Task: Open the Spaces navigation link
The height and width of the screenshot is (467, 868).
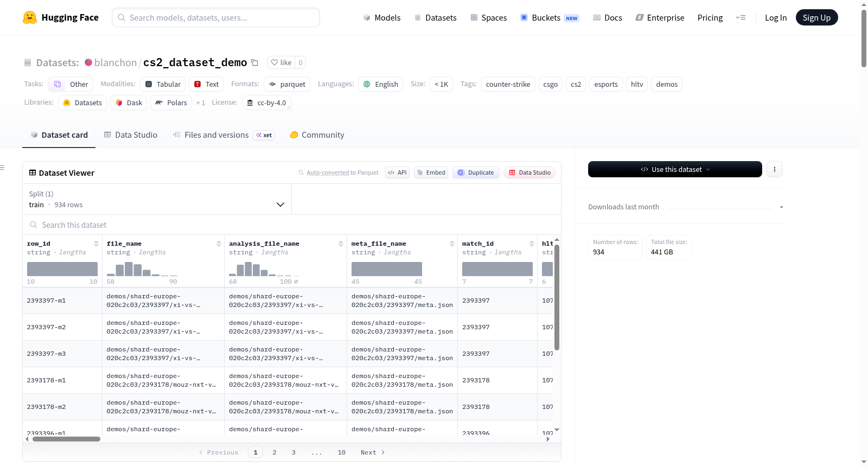Action: click(488, 17)
